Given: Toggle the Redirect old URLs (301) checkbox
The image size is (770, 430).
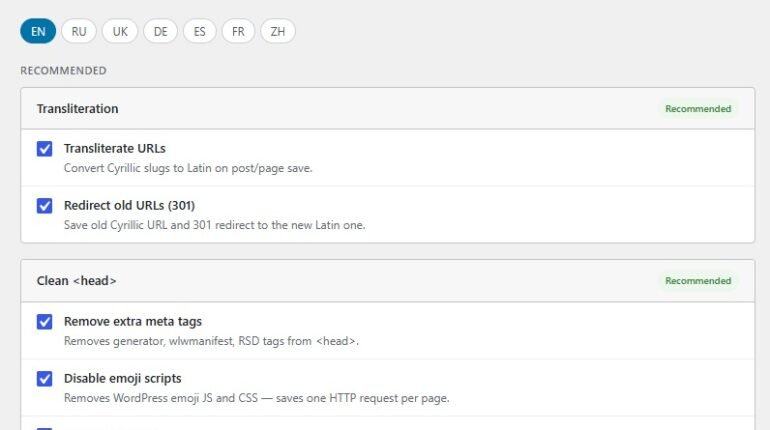Looking at the screenshot, I should coord(44,206).
